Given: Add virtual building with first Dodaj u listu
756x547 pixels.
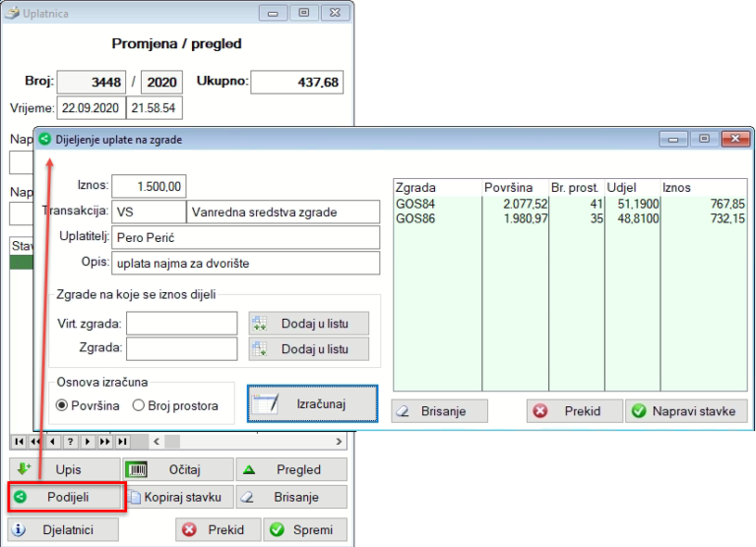Looking at the screenshot, I should [x=309, y=323].
